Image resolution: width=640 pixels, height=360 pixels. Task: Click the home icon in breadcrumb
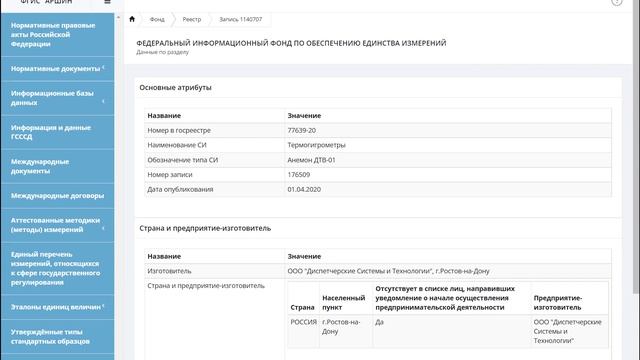coord(132,19)
